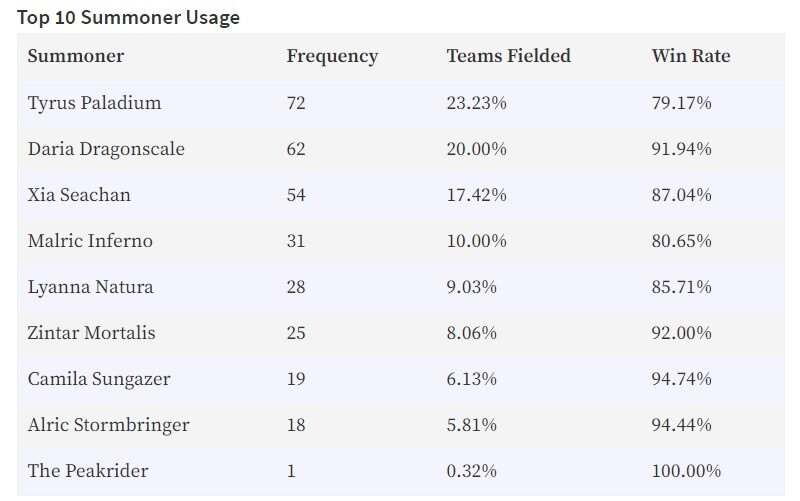Click the Summoner column header
800x501 pixels.
point(76,56)
